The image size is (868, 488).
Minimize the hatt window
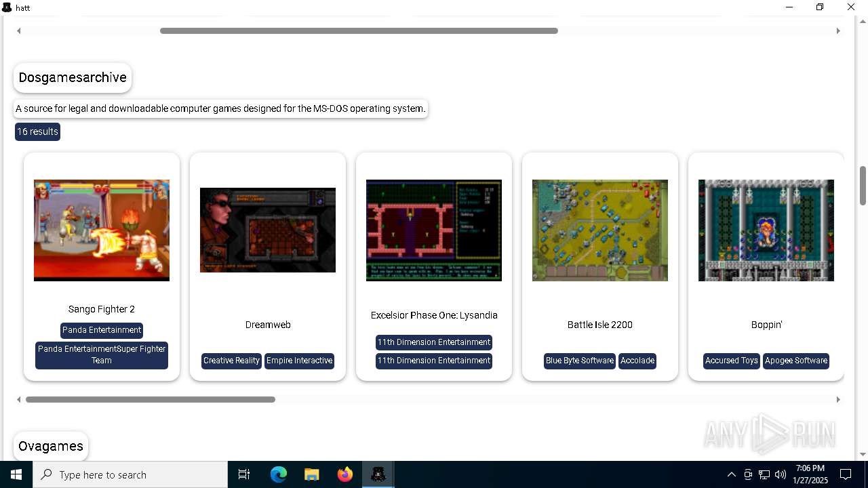click(x=789, y=7)
